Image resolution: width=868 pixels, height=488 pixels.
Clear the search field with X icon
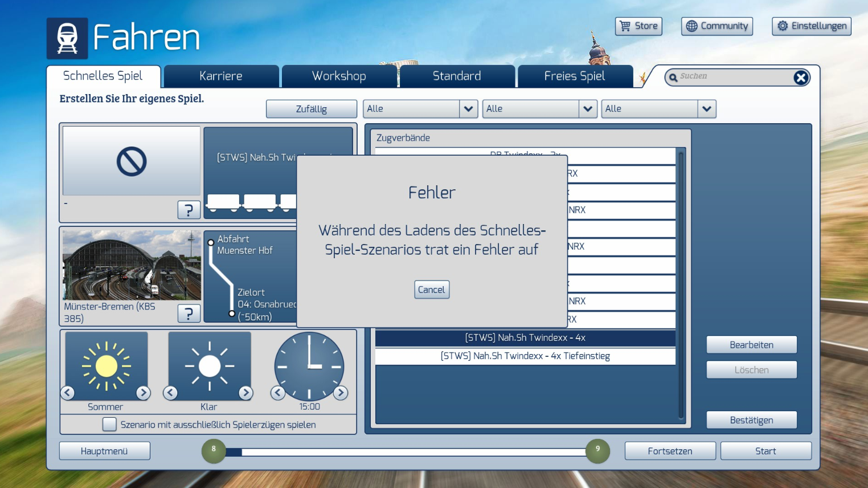[801, 78]
